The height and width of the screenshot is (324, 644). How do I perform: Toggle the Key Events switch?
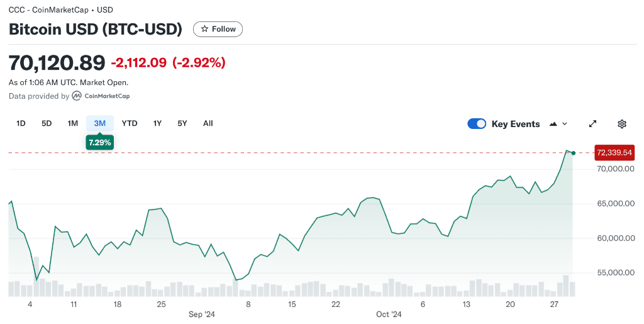(477, 124)
